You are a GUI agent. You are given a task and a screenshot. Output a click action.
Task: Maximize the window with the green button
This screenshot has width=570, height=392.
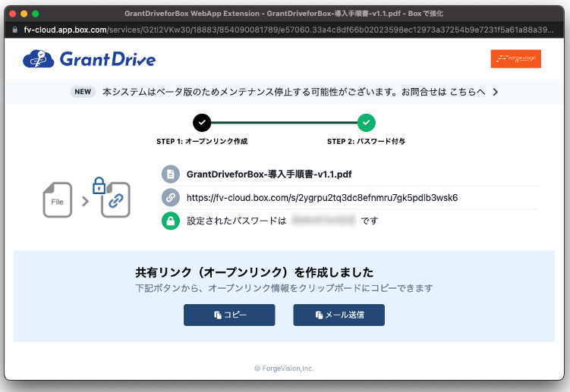35,14
